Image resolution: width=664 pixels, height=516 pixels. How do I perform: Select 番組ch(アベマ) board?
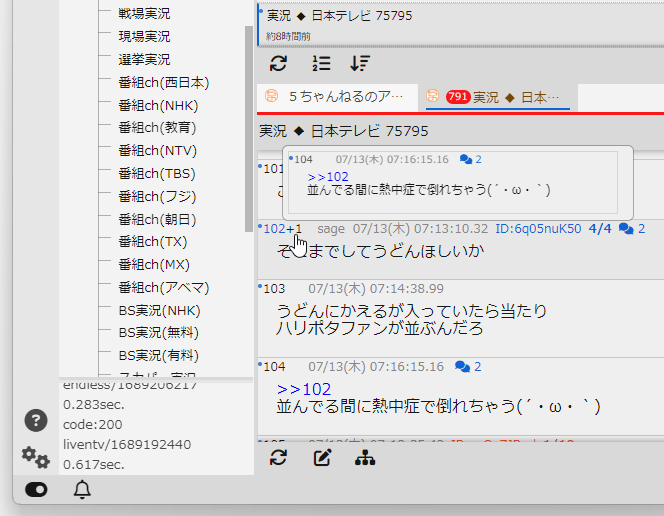click(164, 287)
